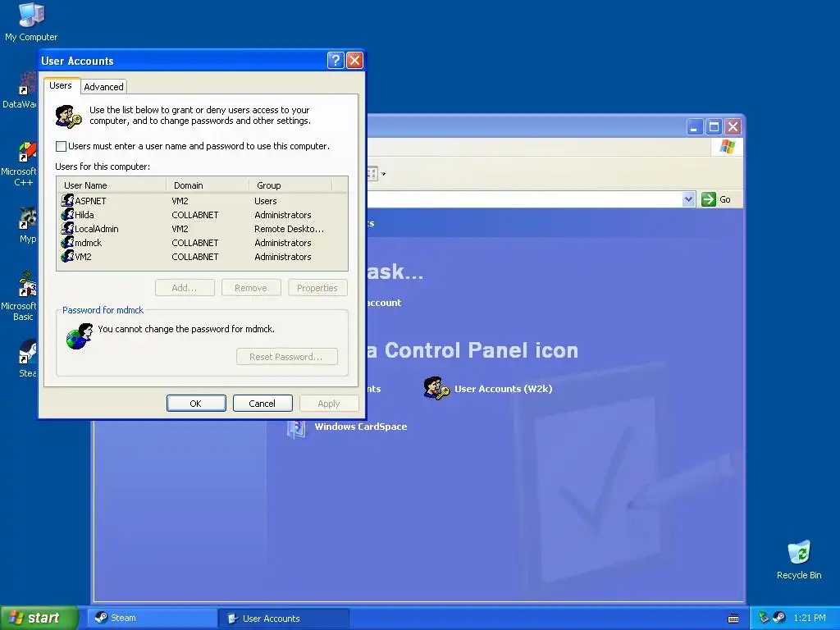Click the VM2 user icon in the list
Screen dimensions: 840x630
[x=67, y=256]
